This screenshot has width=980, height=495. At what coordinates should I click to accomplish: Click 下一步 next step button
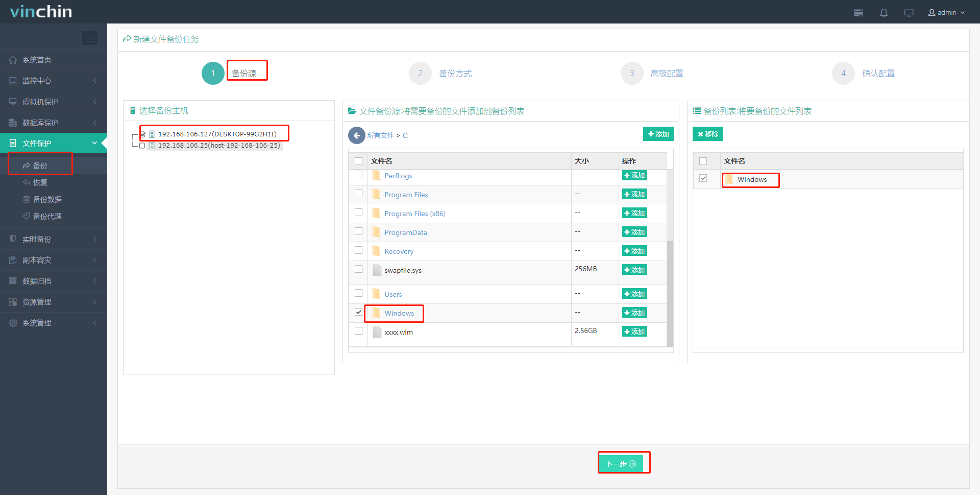pos(621,463)
